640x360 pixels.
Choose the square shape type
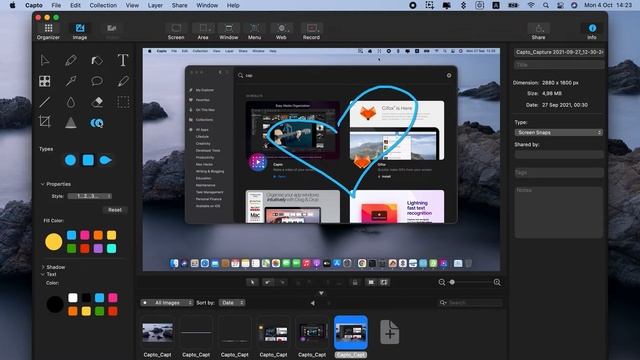[x=88, y=160]
